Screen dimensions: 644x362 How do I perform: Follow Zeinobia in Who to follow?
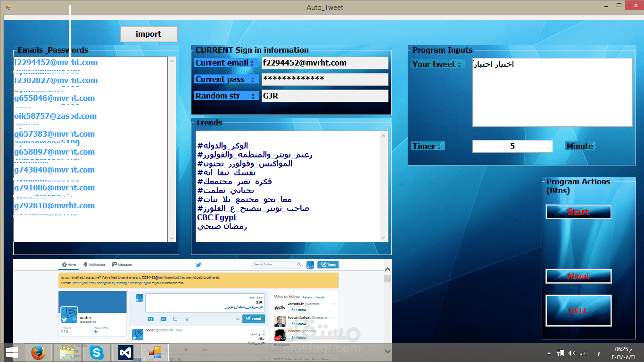[299, 337]
